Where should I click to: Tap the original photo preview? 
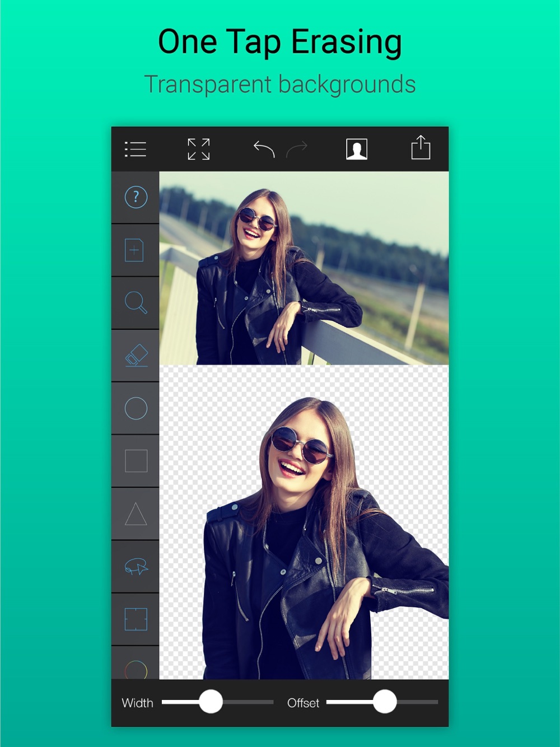click(304, 268)
